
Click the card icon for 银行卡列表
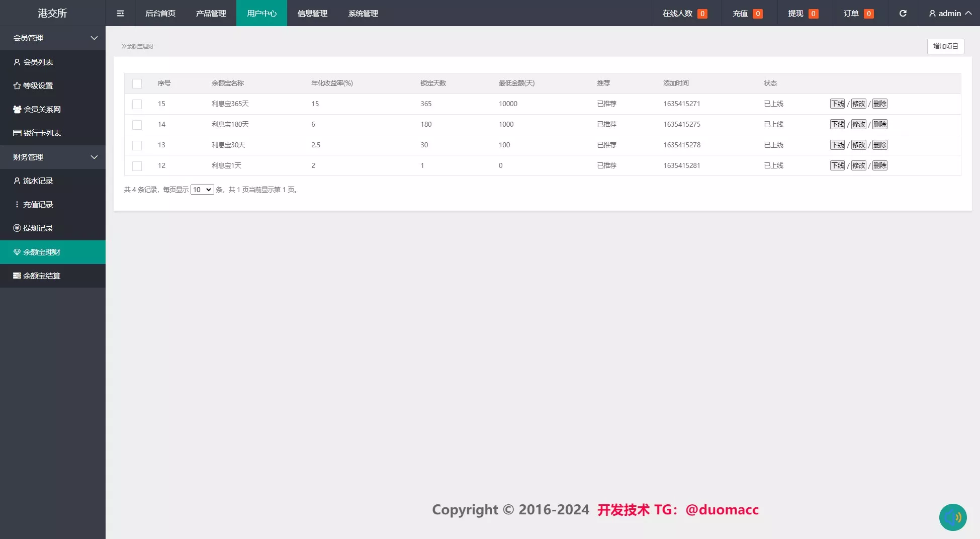[17, 133]
